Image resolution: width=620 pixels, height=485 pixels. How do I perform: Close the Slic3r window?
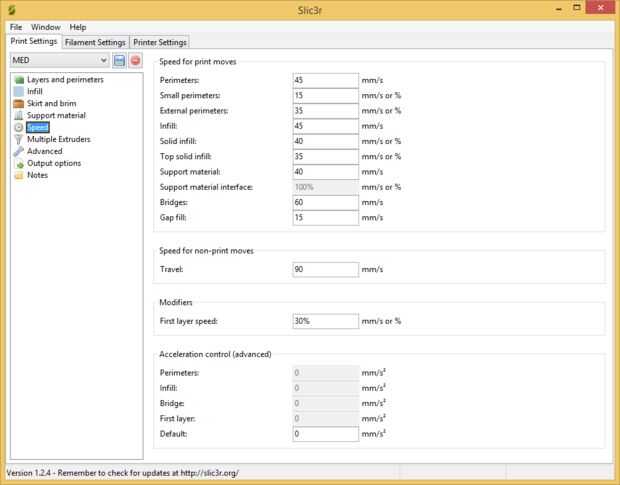coord(600,8)
